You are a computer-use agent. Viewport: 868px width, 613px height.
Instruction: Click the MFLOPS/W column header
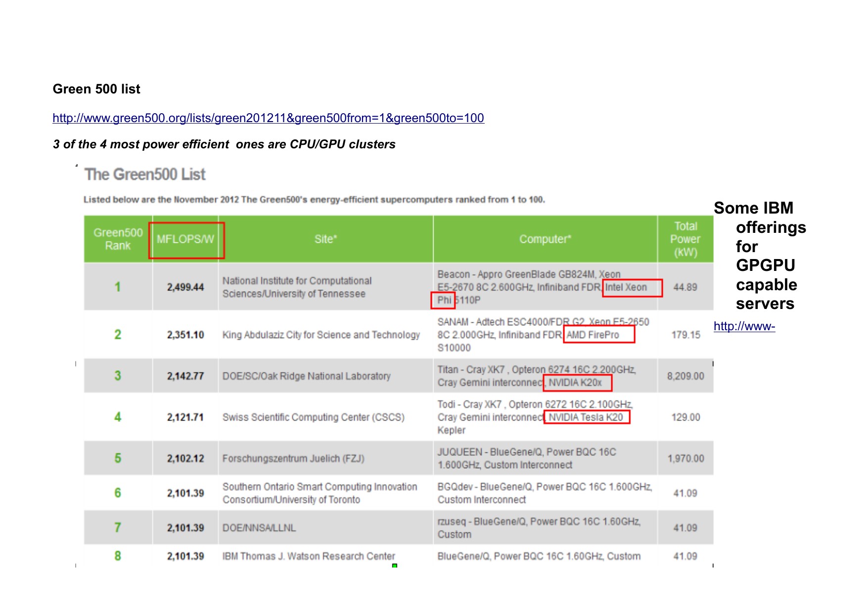tap(185, 239)
